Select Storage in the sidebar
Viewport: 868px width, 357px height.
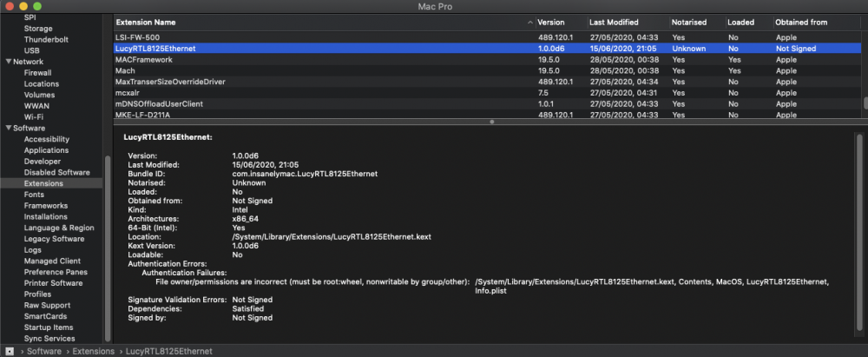tap(38, 29)
